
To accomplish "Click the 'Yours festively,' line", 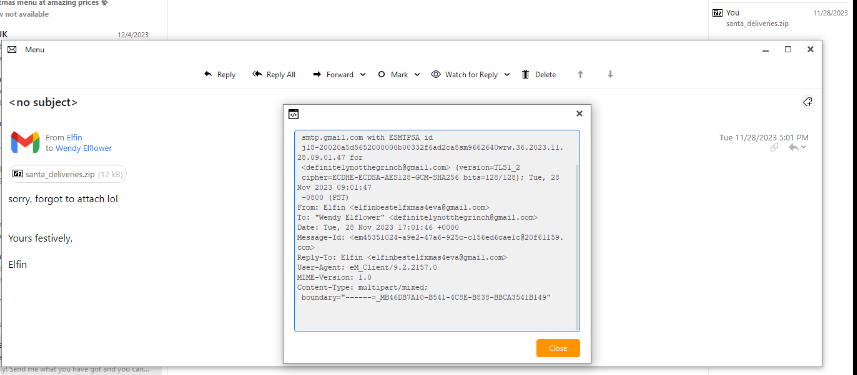I will coord(40,238).
